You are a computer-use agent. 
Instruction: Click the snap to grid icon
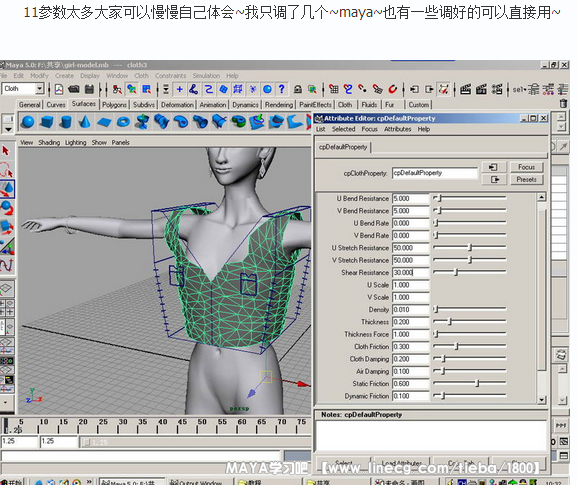click(x=333, y=89)
